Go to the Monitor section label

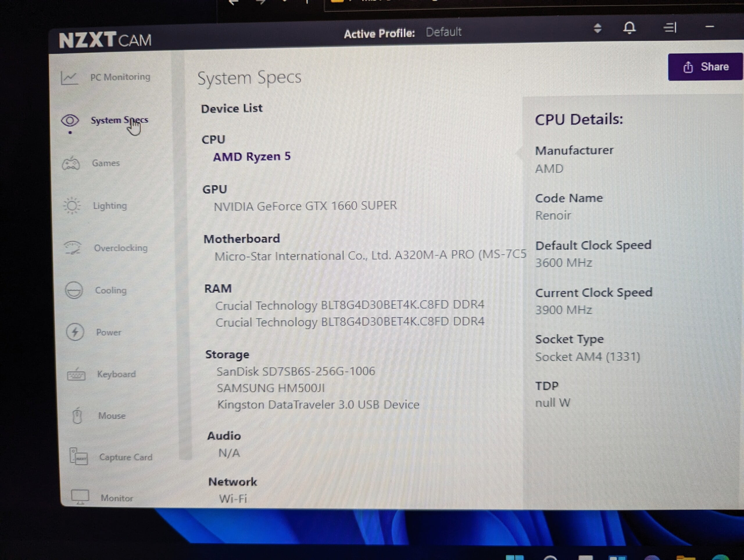click(x=117, y=498)
